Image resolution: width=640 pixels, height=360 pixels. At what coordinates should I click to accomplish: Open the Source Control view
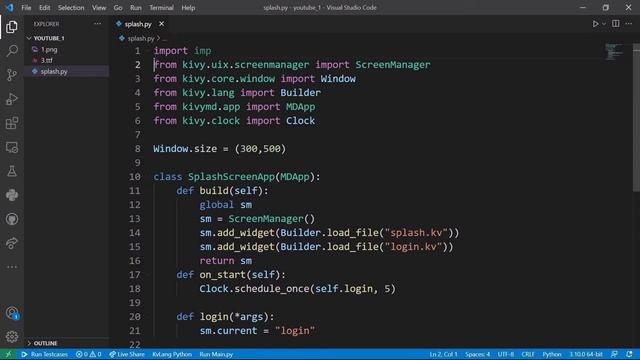12,75
